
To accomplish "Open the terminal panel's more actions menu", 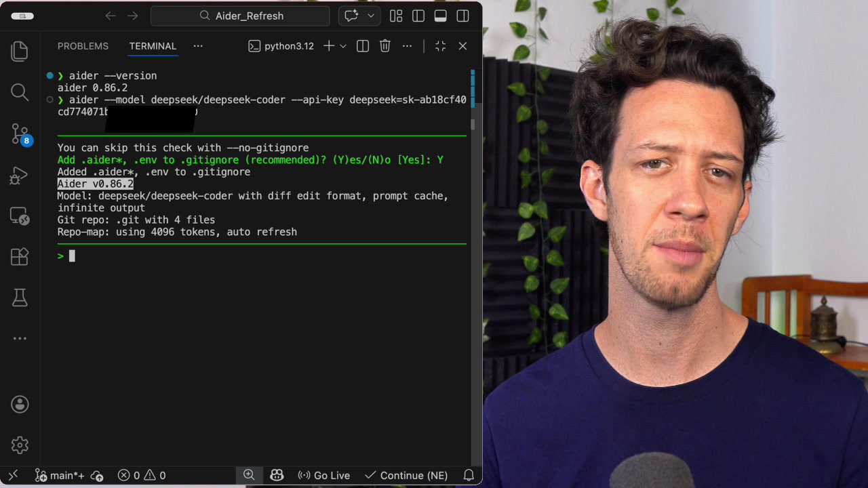I will (x=407, y=46).
